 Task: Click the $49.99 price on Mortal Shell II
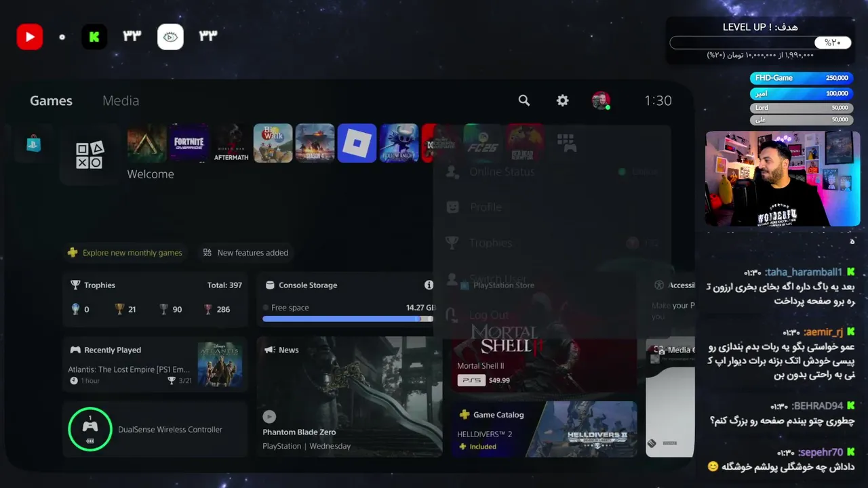(x=499, y=380)
